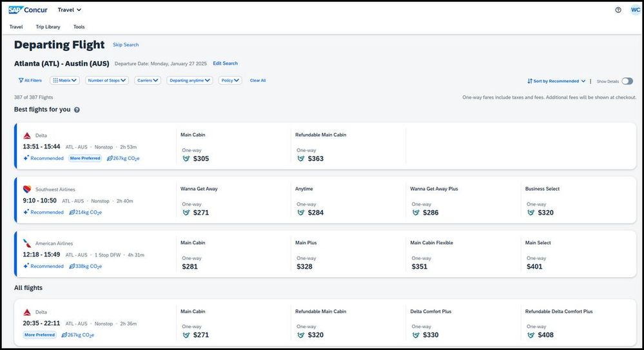Open the Number of Stops dropdown
This screenshot has width=644, height=350.
(x=107, y=81)
